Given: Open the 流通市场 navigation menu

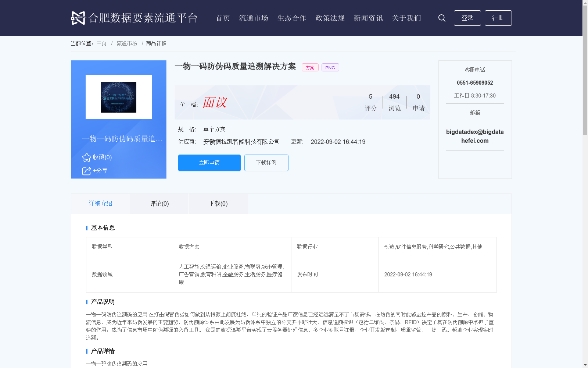Looking at the screenshot, I should click(x=254, y=18).
